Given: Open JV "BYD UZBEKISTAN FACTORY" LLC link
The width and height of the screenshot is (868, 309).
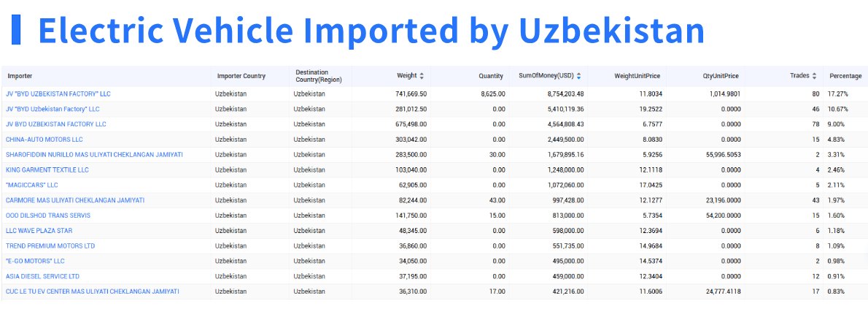Looking at the screenshot, I should (58, 94).
